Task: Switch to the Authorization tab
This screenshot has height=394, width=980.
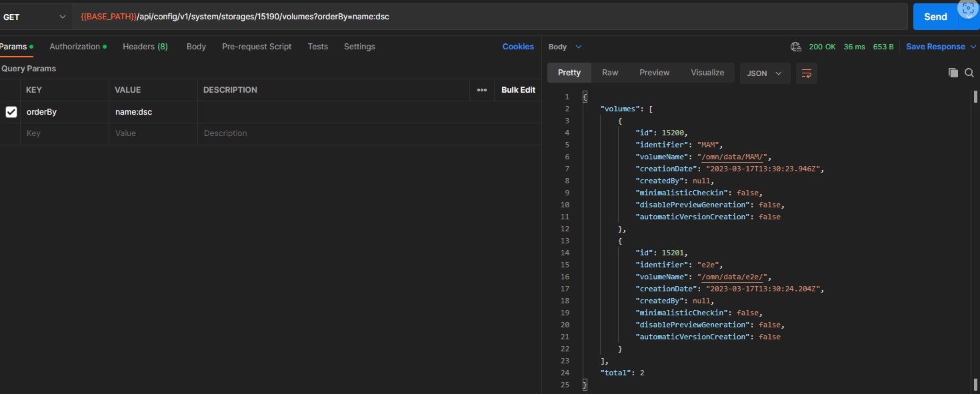Action: point(75,47)
